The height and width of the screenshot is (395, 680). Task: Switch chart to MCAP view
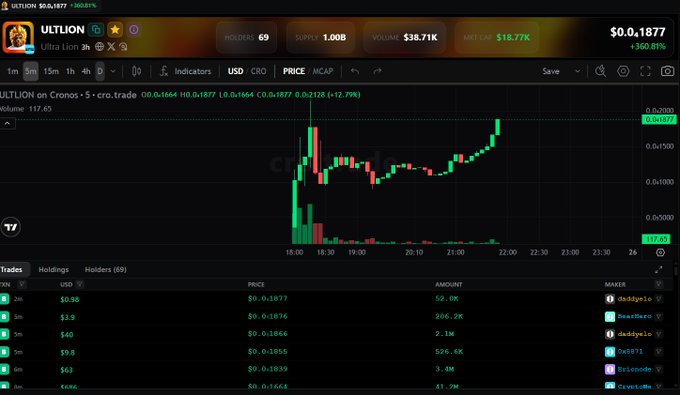pyautogui.click(x=323, y=71)
